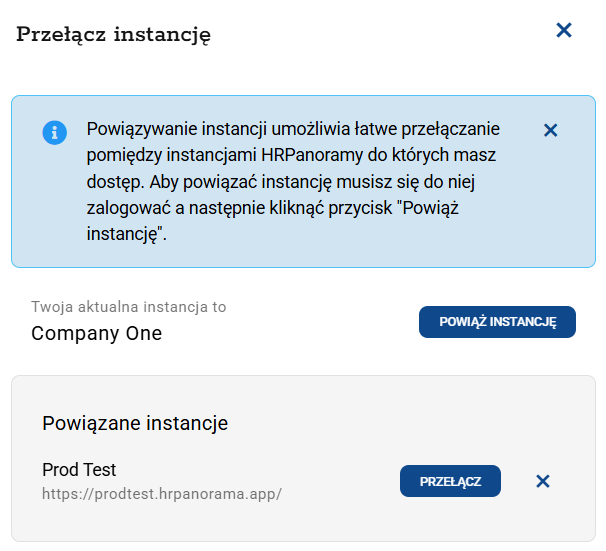The width and height of the screenshot is (606, 551).
Task: Click the Przełącz instancję dialog title
Action: point(114,35)
